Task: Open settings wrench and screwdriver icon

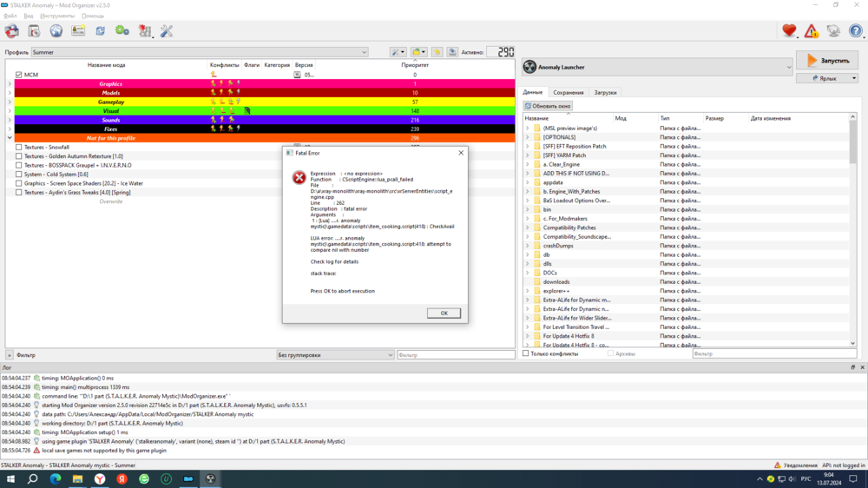Action: (167, 31)
